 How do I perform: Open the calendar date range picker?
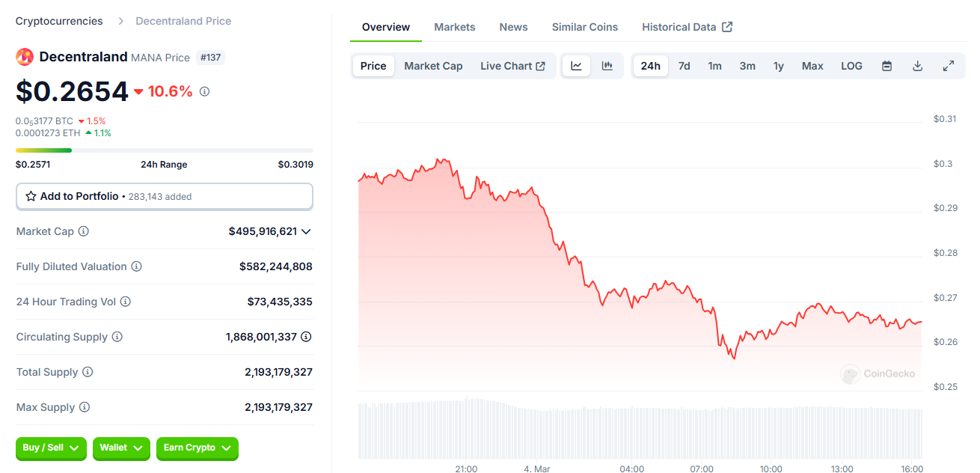point(886,66)
